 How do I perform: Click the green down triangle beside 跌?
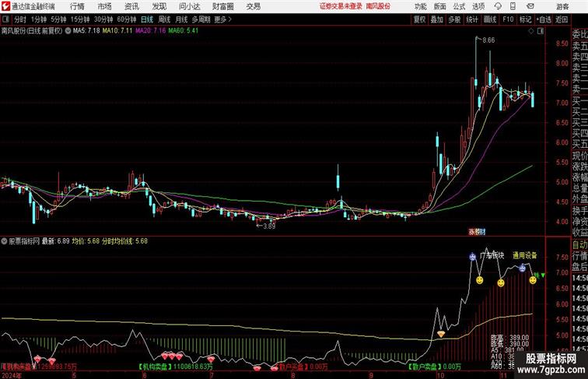(544, 275)
